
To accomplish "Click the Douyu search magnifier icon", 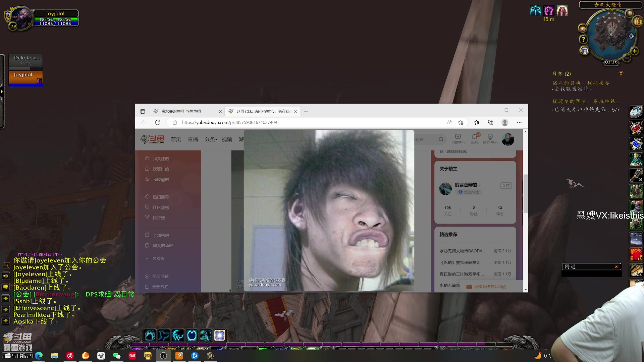I will [x=441, y=139].
